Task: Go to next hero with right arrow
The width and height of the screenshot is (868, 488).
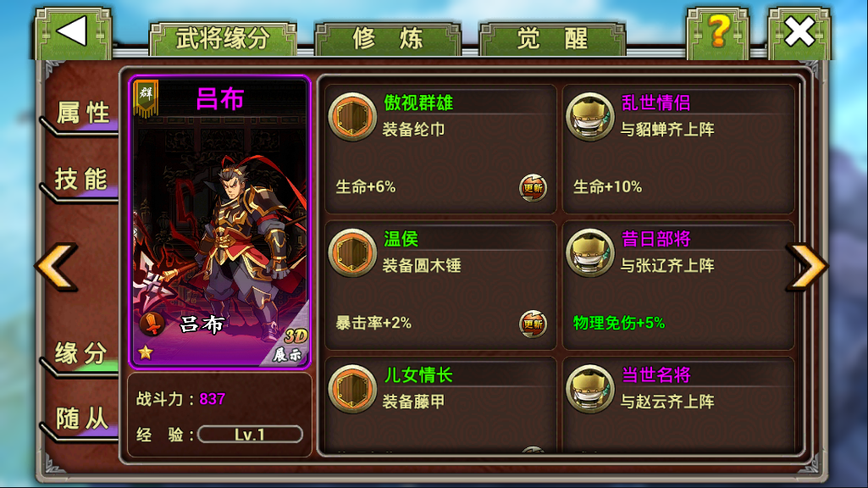Action: 806,267
